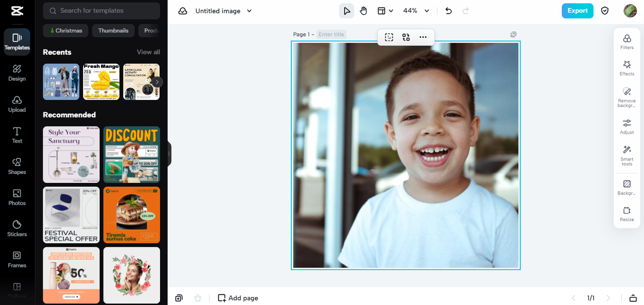The width and height of the screenshot is (644, 305).
Task: Open the Resize tool
Action: pos(627,214)
